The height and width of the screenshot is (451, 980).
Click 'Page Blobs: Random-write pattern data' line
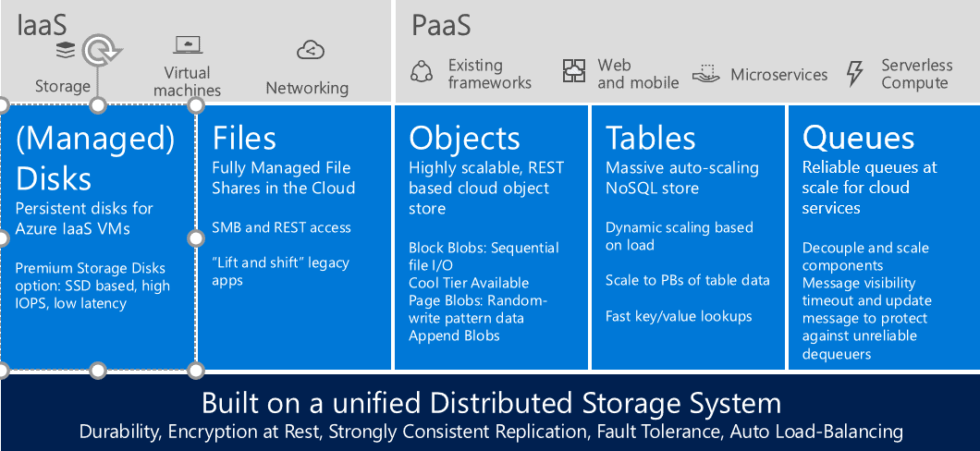478,310
